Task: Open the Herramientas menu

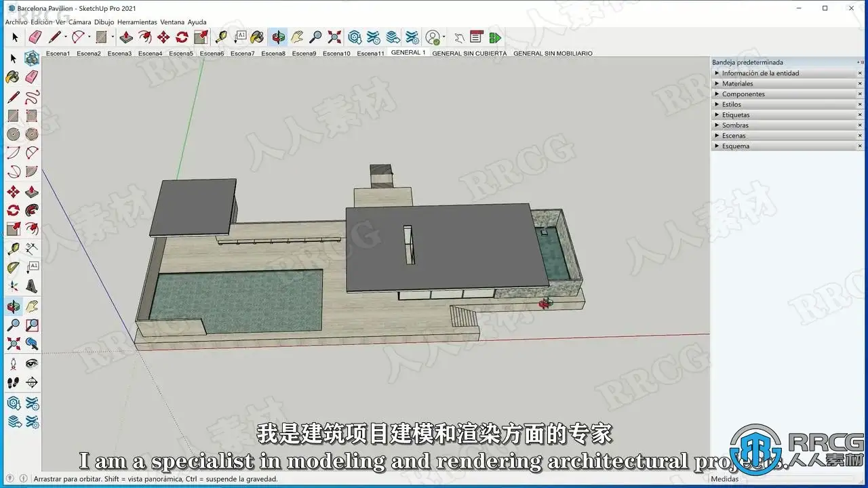Action: click(137, 22)
